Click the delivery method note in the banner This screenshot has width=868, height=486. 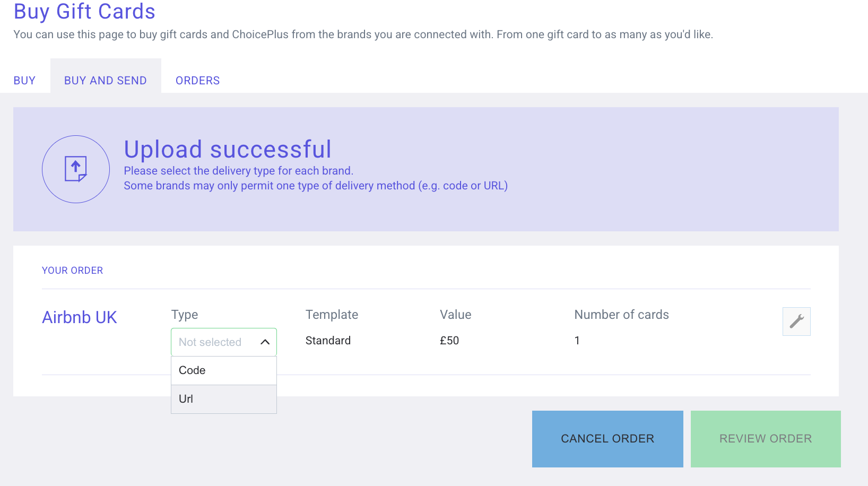[316, 186]
